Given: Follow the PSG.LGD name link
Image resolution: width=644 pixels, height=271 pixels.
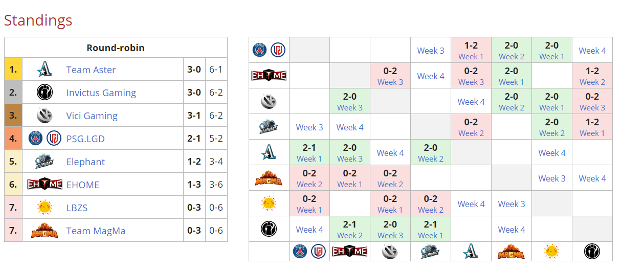Looking at the screenshot, I should (x=85, y=139).
